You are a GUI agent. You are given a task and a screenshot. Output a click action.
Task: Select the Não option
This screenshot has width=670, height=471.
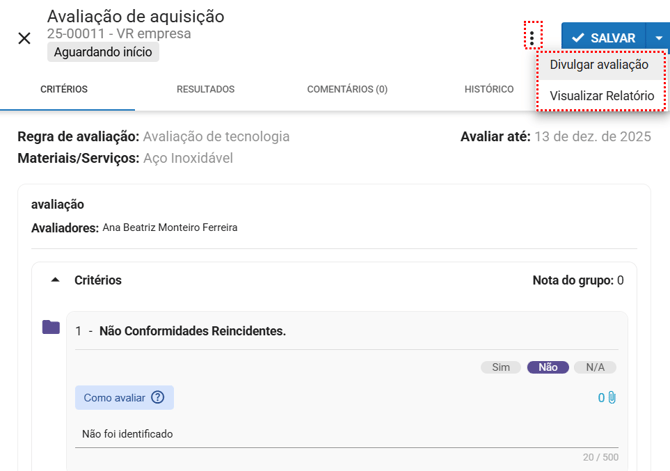[x=548, y=367]
